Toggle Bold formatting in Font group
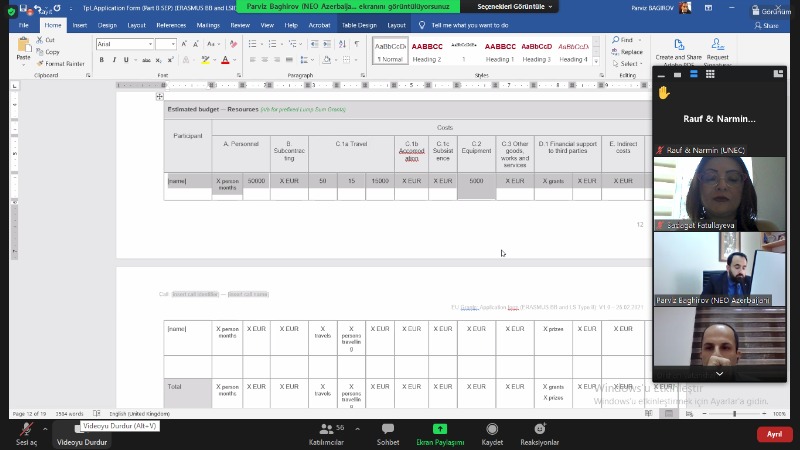800x450 pixels. click(101, 60)
